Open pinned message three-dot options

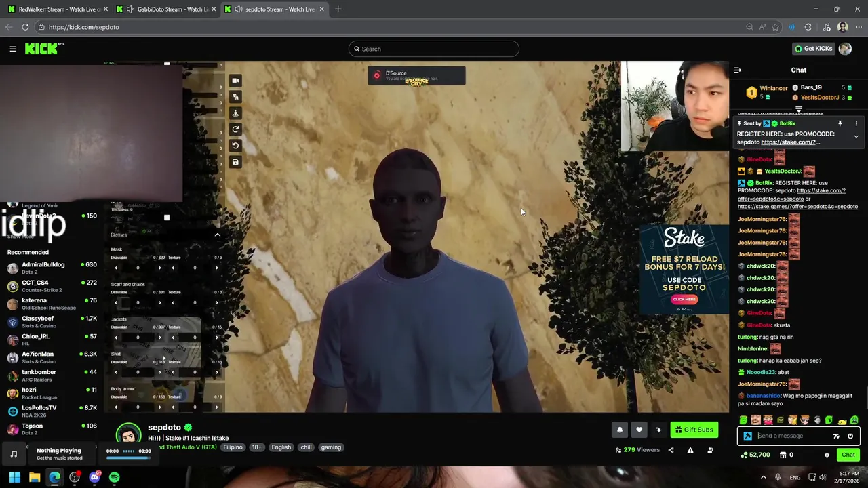tap(856, 123)
